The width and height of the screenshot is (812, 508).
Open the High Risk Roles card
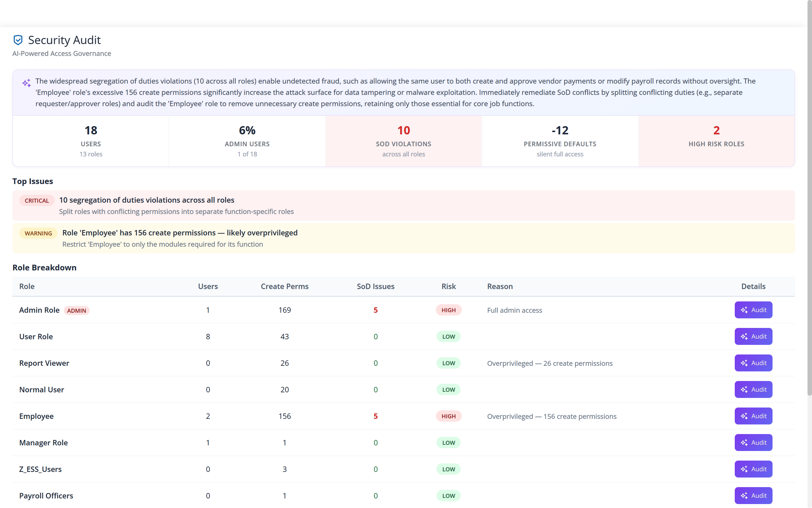click(x=716, y=141)
